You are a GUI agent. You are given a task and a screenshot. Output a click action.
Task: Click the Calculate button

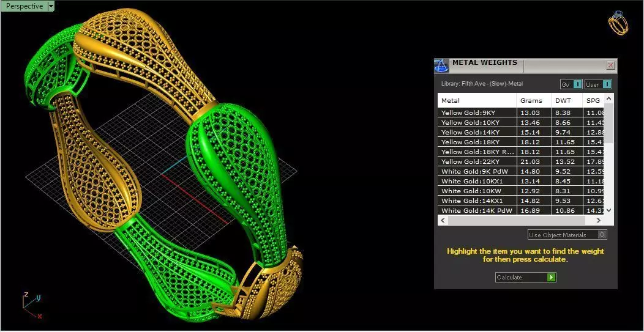[x=526, y=278]
